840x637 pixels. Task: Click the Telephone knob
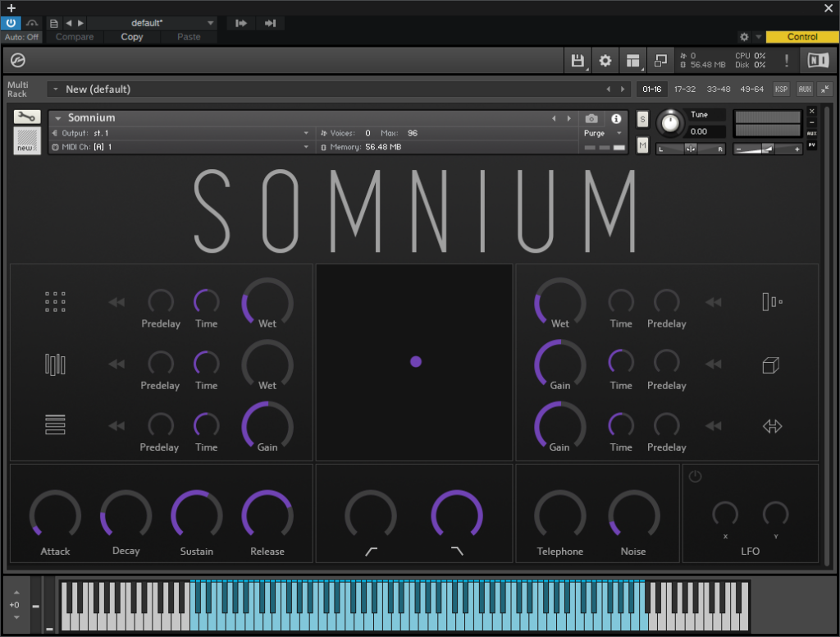pyautogui.click(x=559, y=515)
